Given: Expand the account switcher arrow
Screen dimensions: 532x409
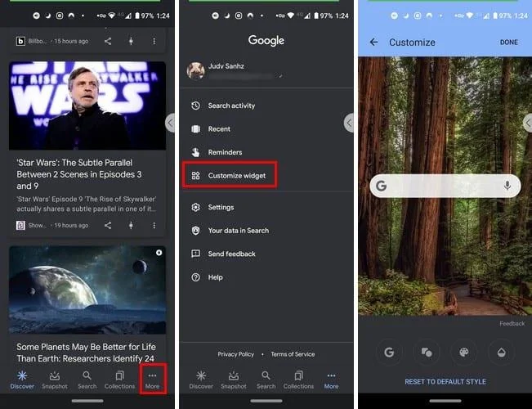Looking at the screenshot, I should [280, 76].
